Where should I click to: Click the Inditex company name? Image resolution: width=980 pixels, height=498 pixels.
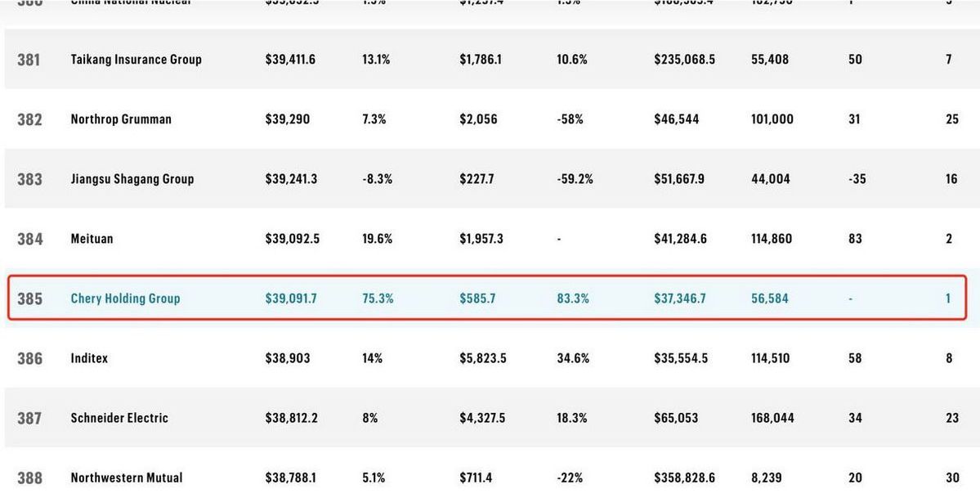89,358
